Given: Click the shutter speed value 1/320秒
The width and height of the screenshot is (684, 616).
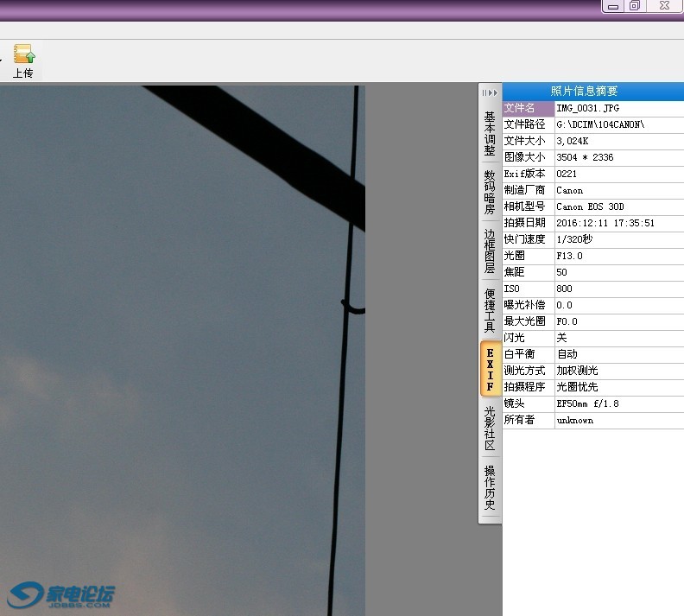Looking at the screenshot, I should [x=574, y=239].
